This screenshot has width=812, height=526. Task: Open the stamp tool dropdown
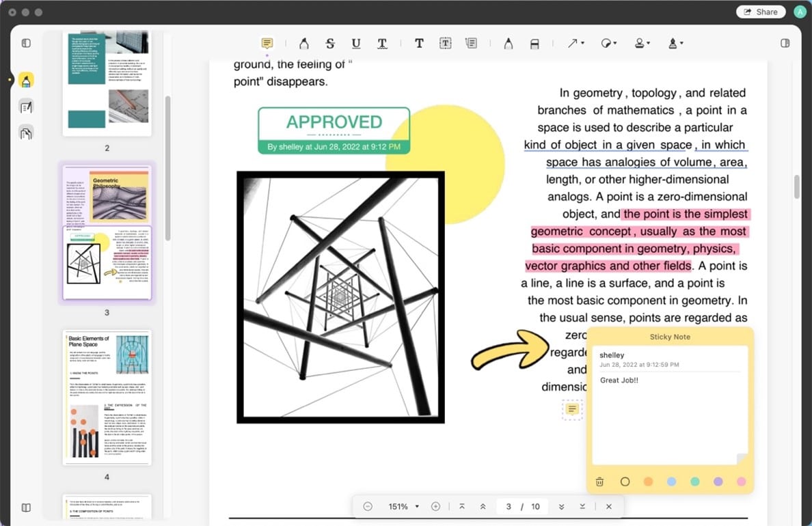pyautogui.click(x=641, y=43)
